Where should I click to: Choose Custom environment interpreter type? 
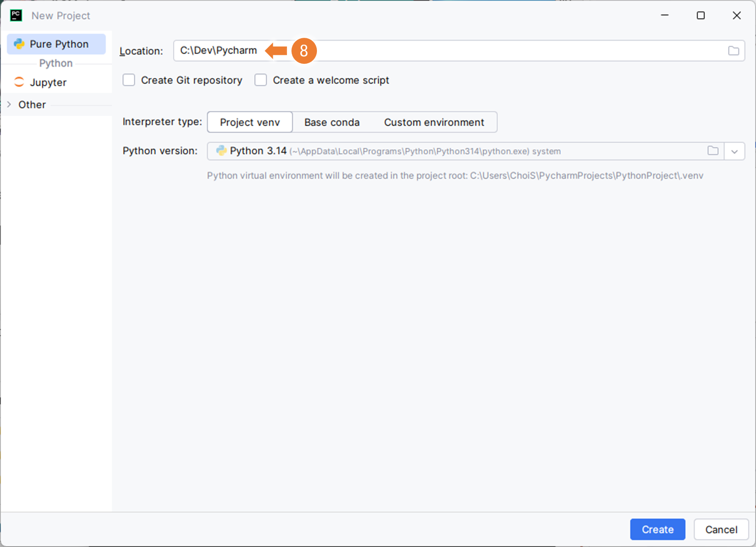434,122
